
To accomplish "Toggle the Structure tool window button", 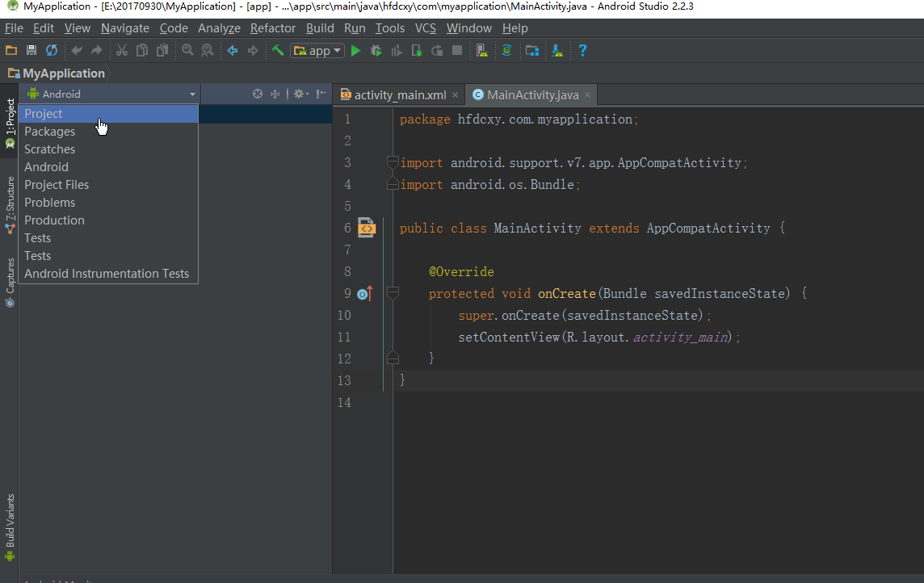I will pos(10,204).
